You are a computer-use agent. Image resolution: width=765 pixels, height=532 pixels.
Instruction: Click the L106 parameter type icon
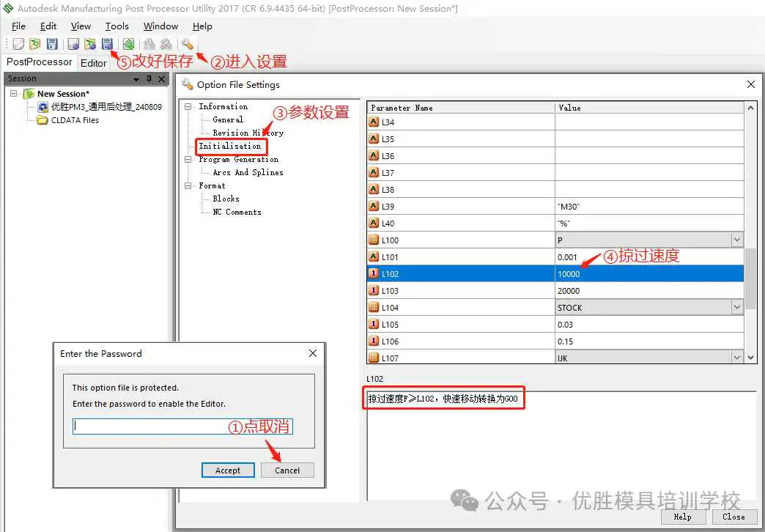[x=374, y=341]
